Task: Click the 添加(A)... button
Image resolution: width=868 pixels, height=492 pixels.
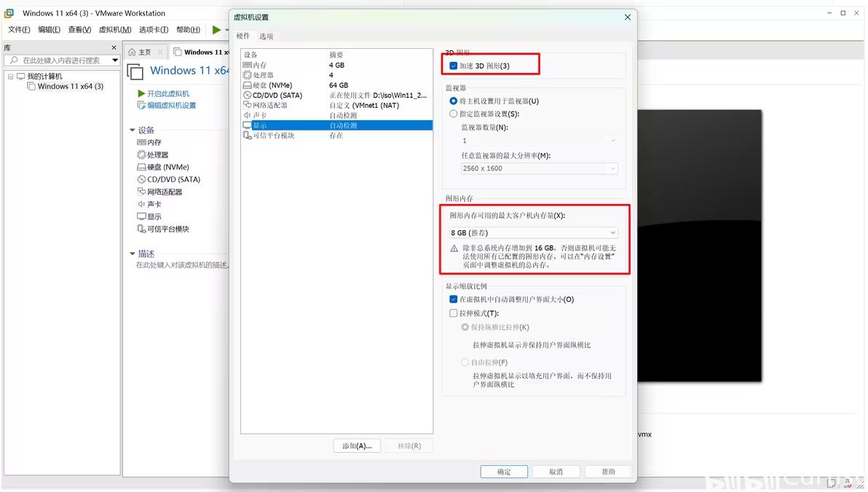Action: [357, 446]
